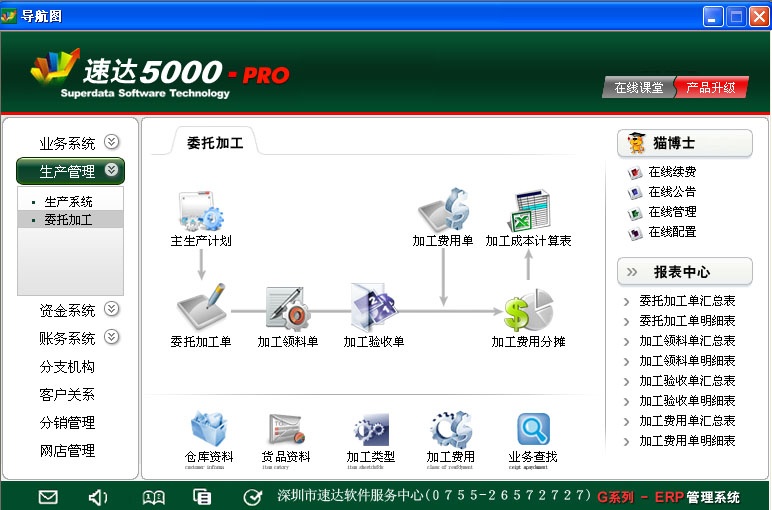This screenshot has width=772, height=510.
Task: Select the 委托加工 tab
Action: point(215,143)
